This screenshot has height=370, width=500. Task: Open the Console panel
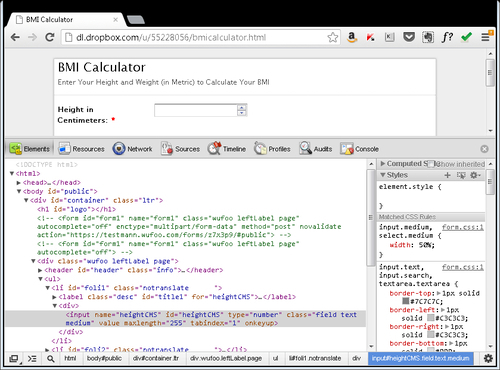[x=359, y=149]
